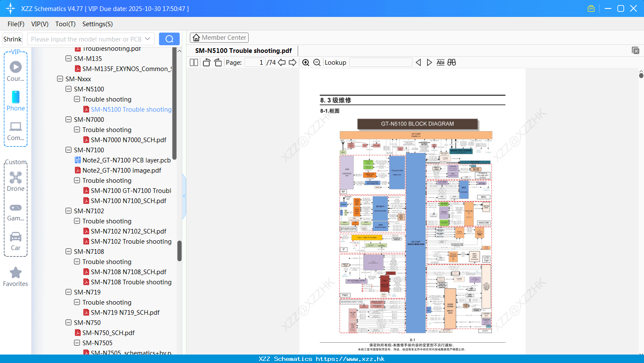Select the SM-N5100 Trouble shooting.pdf tab
Screen dimensions: 644x363
tap(244, 51)
